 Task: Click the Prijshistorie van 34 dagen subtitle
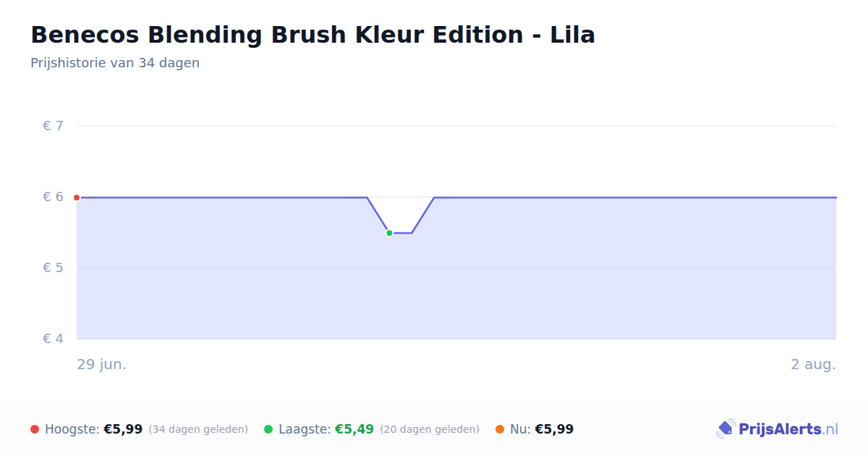pos(115,63)
